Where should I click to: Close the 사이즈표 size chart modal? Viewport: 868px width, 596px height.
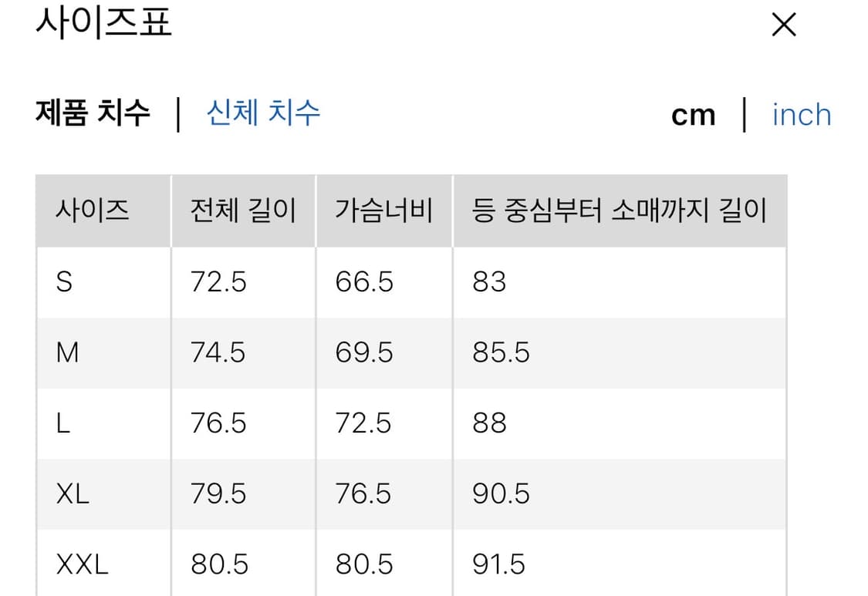[x=783, y=25]
